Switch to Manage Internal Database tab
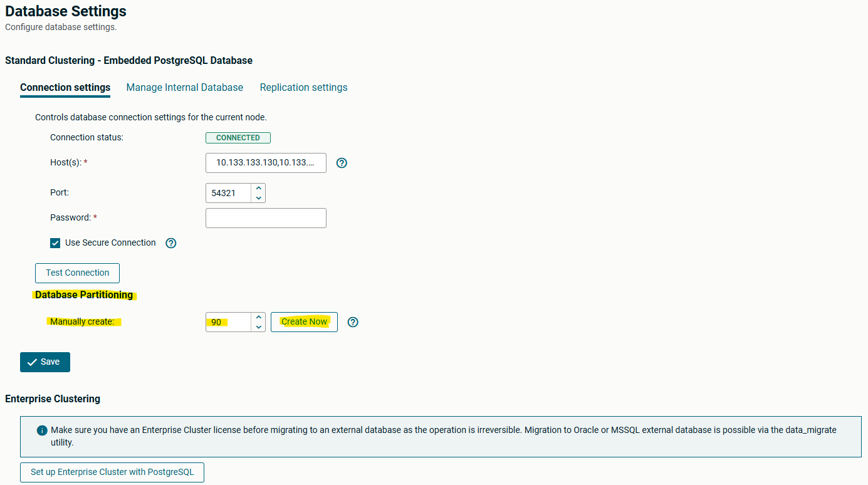868x485 pixels. click(x=184, y=88)
